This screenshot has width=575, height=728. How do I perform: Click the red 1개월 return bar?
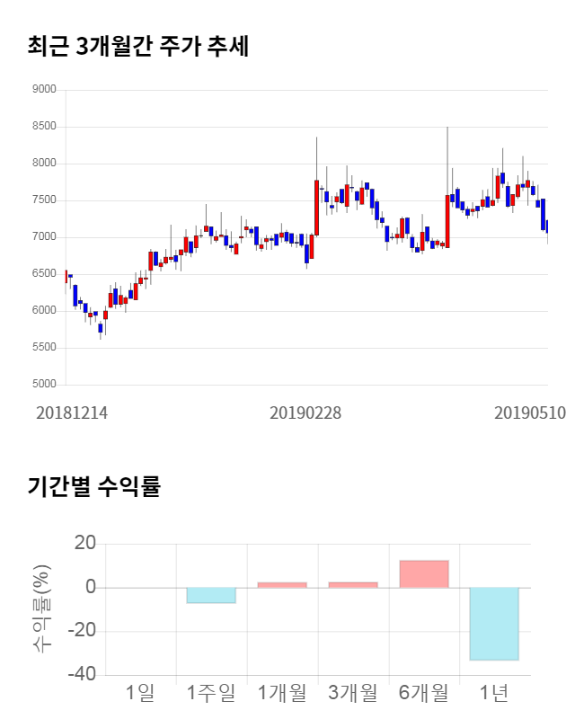click(x=282, y=585)
